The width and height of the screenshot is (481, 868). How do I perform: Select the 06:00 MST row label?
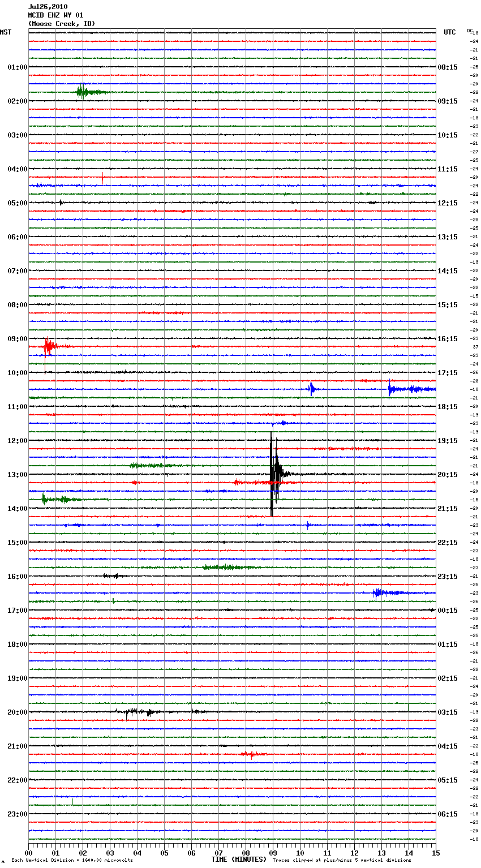(x=17, y=237)
